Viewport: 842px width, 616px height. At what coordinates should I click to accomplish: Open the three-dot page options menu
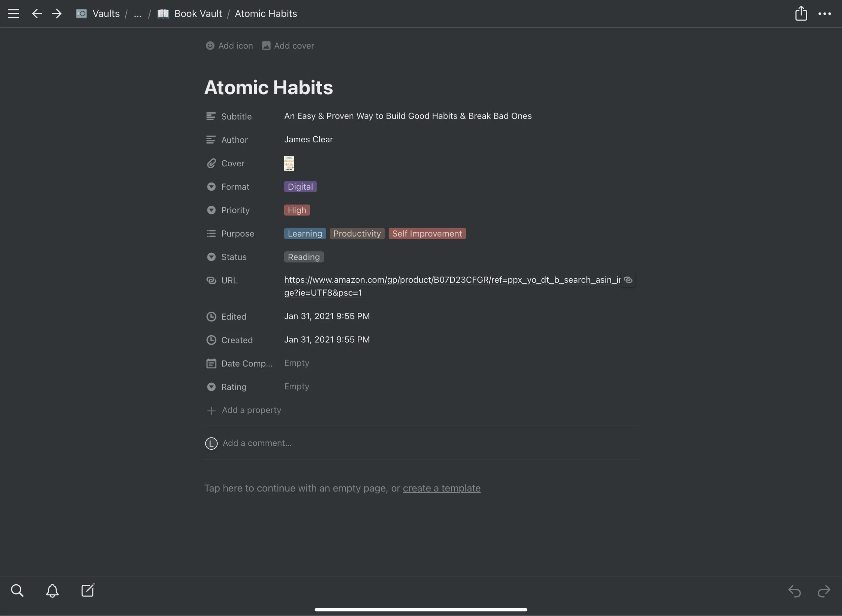[824, 14]
